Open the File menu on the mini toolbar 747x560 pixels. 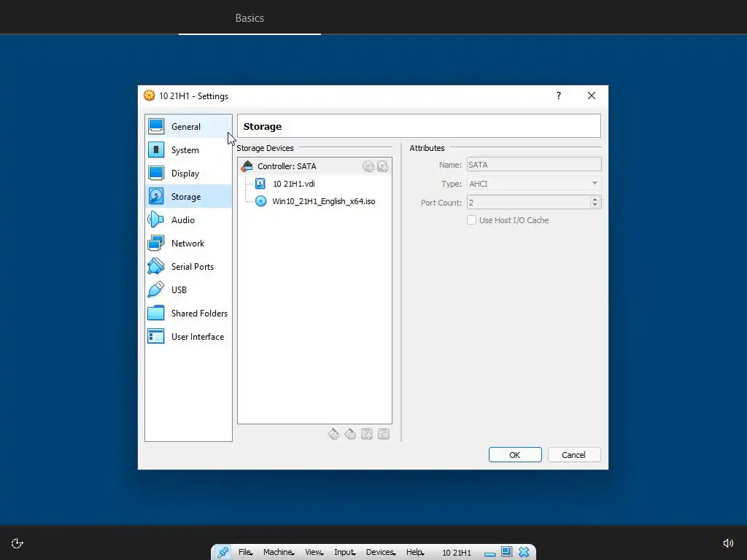(x=245, y=553)
